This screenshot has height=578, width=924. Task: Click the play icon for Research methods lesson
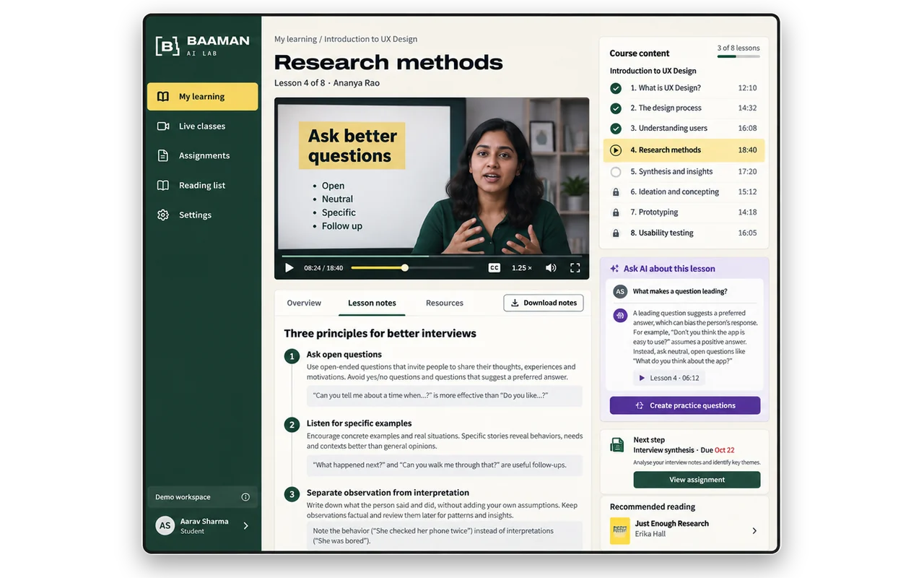(x=616, y=150)
